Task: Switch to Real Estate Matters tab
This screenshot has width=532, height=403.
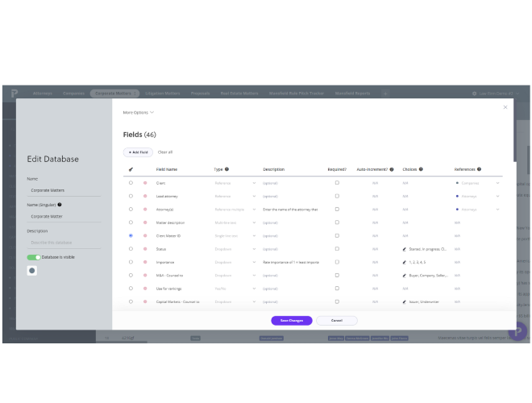Action: [x=239, y=93]
